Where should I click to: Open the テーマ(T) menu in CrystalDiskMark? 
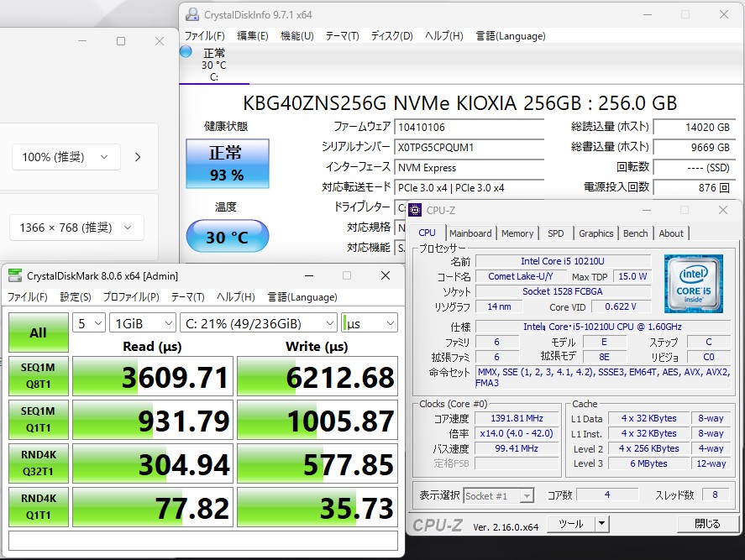[187, 297]
